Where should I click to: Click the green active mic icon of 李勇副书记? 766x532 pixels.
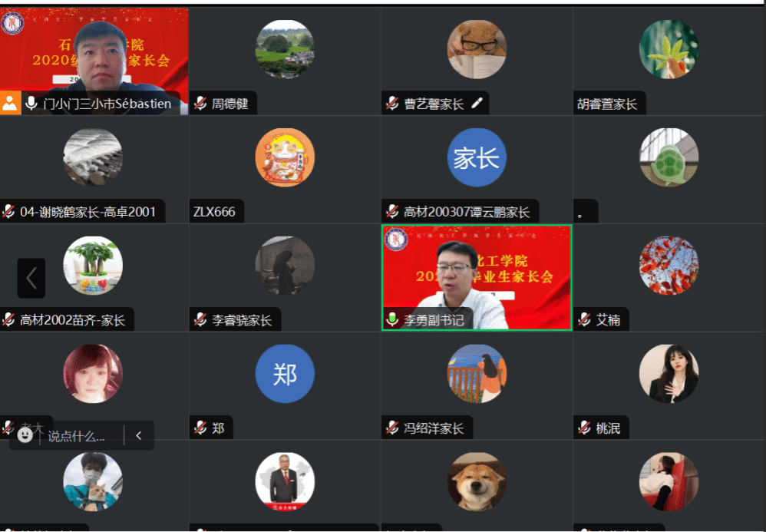point(391,319)
